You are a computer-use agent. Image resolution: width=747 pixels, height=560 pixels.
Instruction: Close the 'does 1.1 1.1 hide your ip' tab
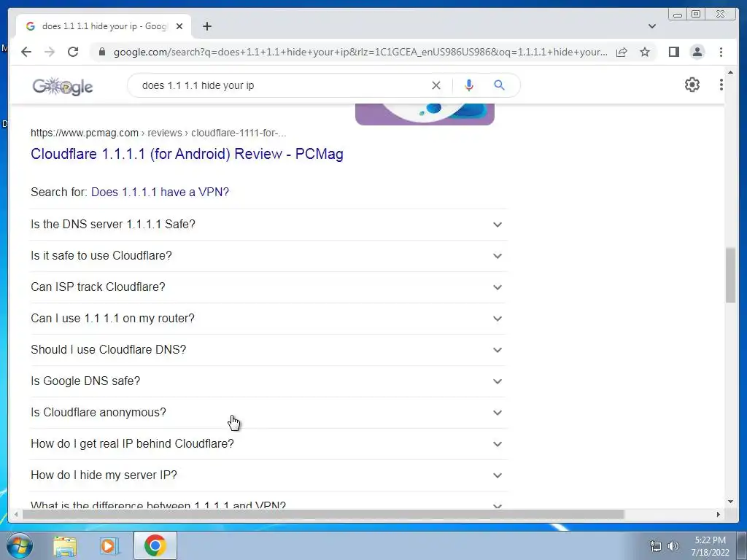[x=179, y=26]
